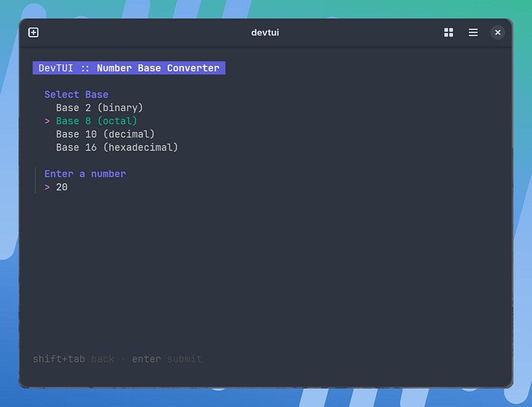
Task: Select Base 10 (decimal) option
Action: pyautogui.click(x=105, y=134)
